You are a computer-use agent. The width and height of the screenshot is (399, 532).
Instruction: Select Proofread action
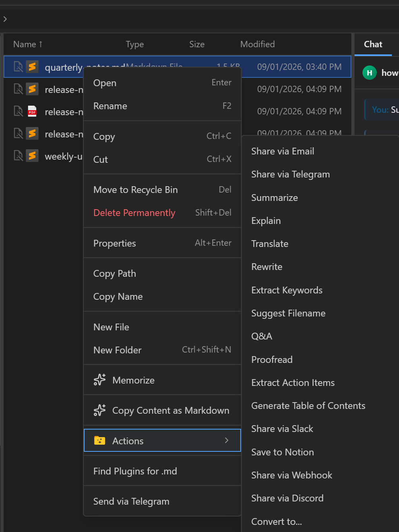point(320,359)
